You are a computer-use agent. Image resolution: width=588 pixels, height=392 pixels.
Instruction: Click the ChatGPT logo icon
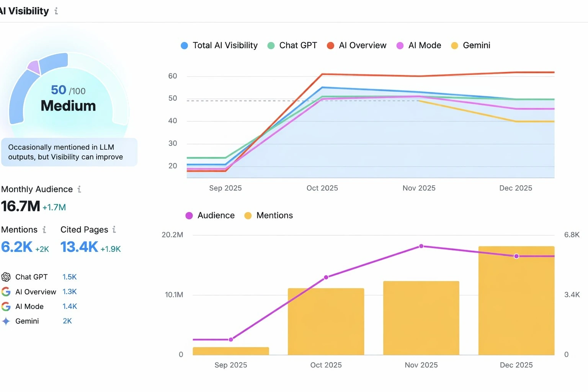pos(6,276)
